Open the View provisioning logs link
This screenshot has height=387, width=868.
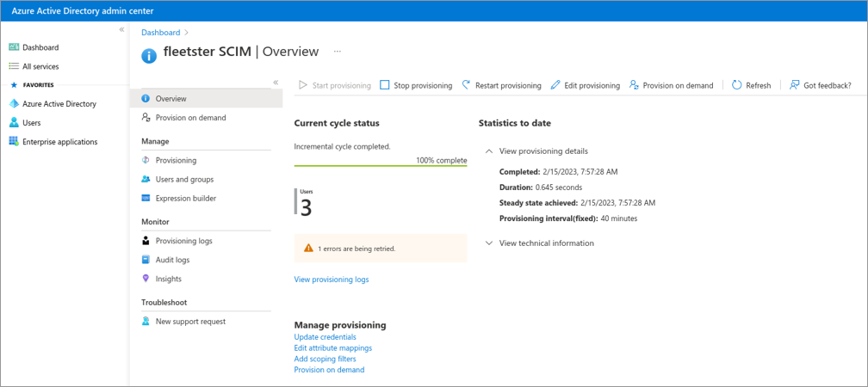(332, 279)
